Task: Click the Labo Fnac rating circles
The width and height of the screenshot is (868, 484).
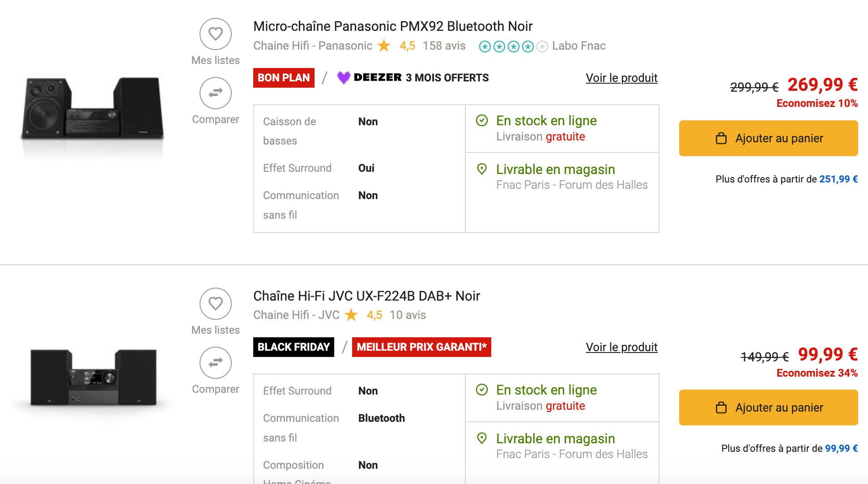Action: (513, 46)
